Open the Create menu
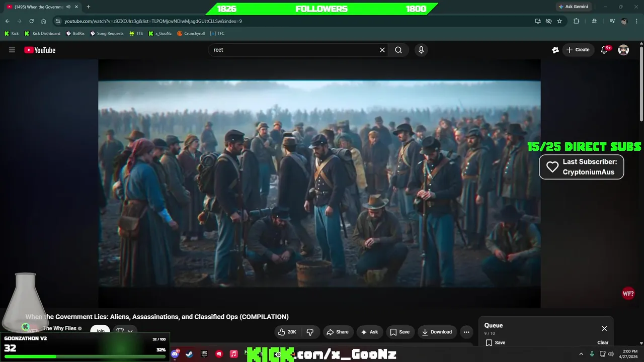 578,50
